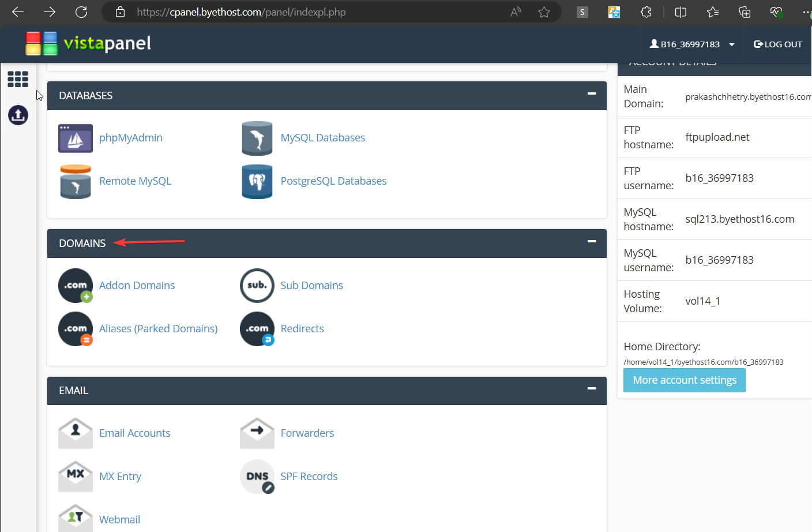Go back with browser back arrow

pos(18,12)
